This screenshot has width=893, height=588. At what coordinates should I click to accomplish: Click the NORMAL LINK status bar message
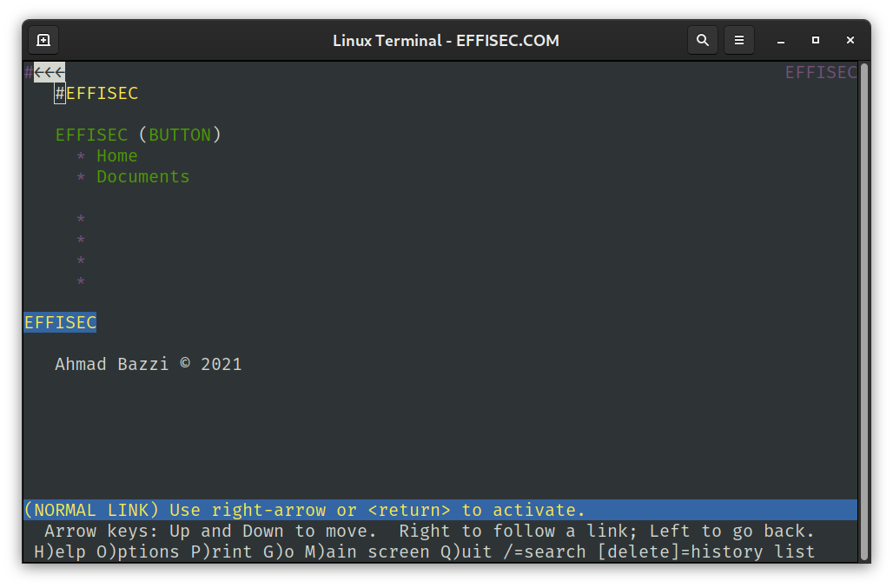click(302, 510)
